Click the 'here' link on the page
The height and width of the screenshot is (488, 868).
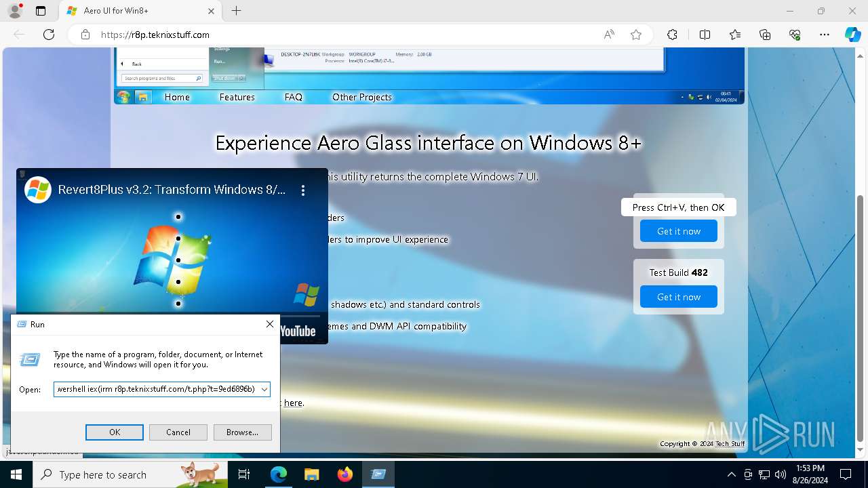point(293,403)
